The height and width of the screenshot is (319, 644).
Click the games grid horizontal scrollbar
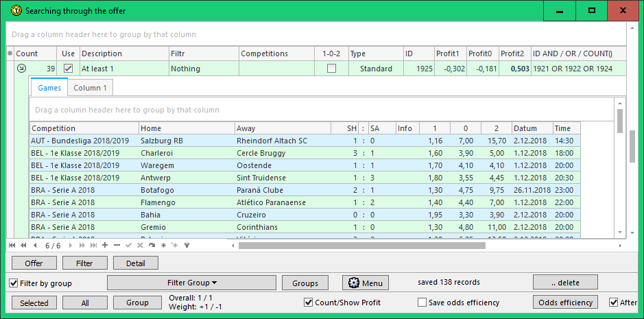click(412, 245)
